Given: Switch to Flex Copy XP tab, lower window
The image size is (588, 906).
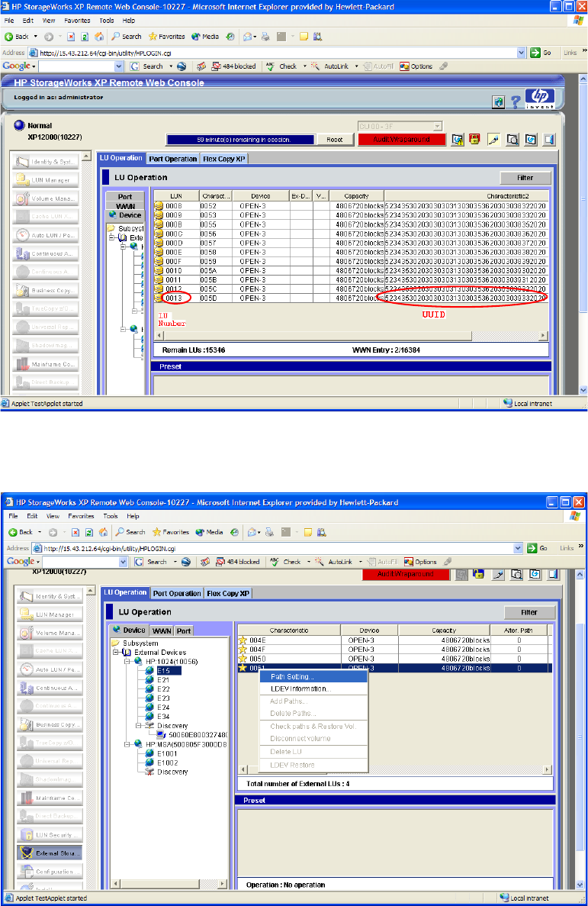Looking at the screenshot, I should coord(228,593).
